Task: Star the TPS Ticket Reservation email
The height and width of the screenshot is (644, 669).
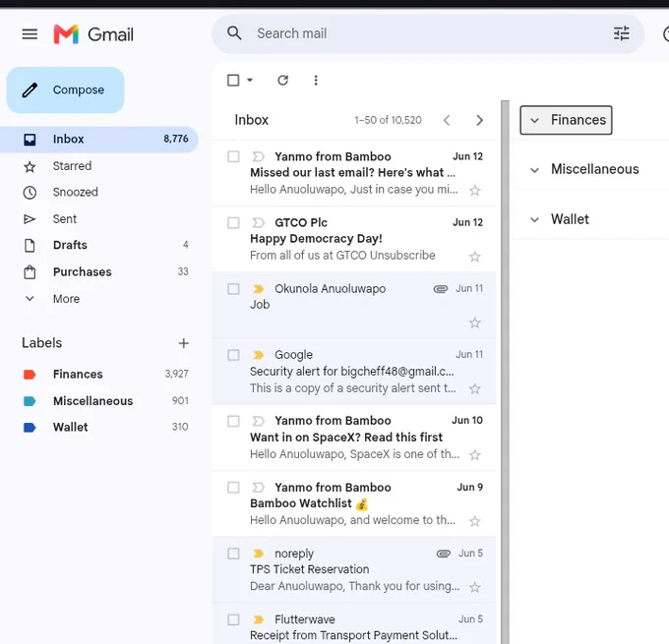Action: (475, 587)
